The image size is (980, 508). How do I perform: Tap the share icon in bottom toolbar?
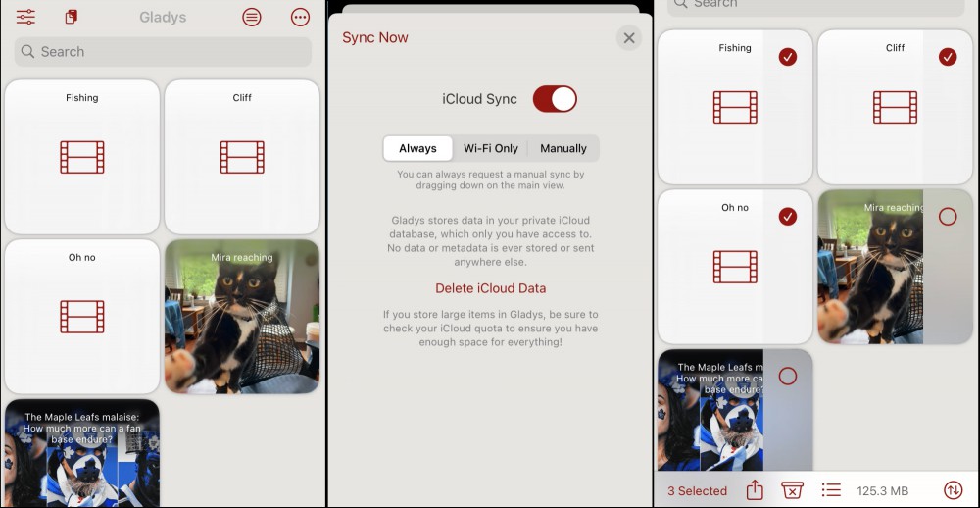click(755, 490)
